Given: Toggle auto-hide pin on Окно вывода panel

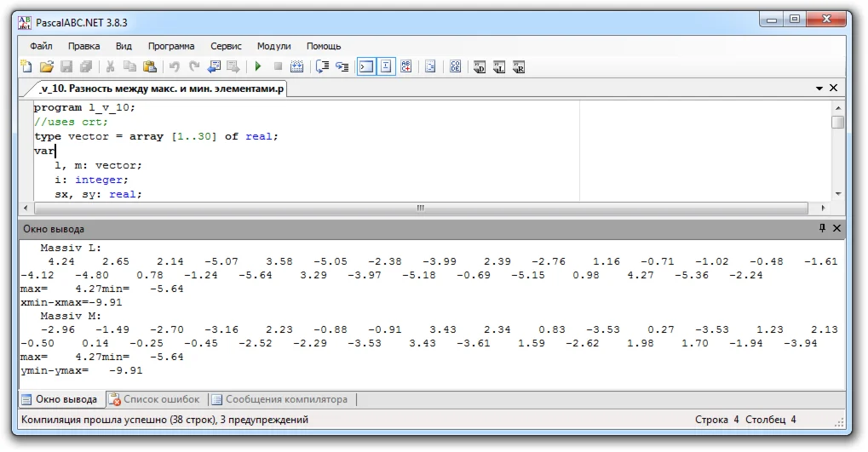Looking at the screenshot, I should [822, 228].
